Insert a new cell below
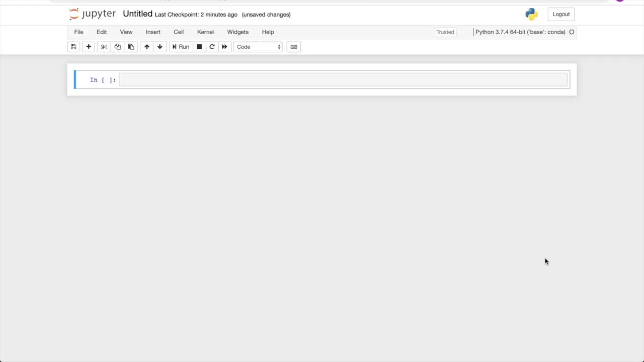The height and width of the screenshot is (362, 644). coord(89,47)
